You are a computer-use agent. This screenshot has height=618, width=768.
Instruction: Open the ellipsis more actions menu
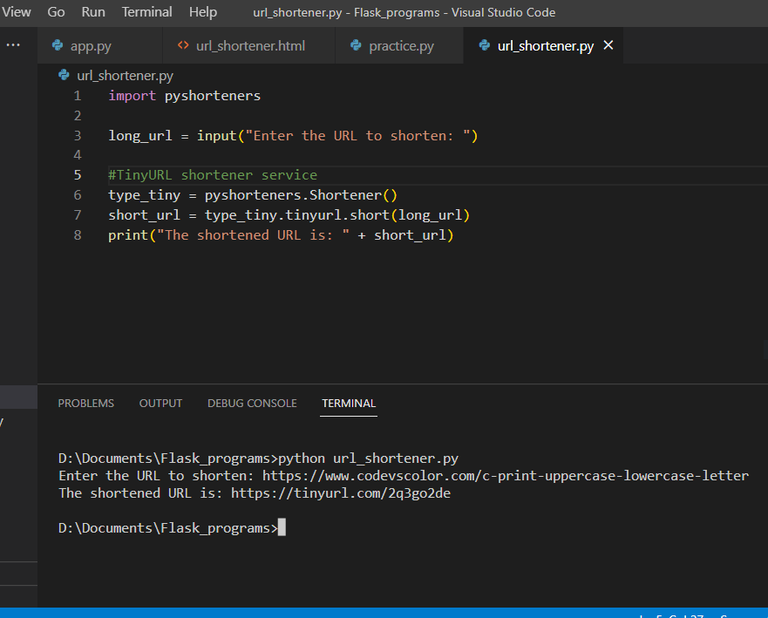(13, 45)
